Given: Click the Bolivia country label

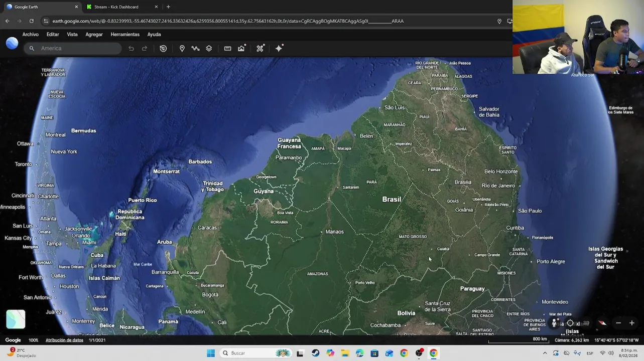Looking at the screenshot, I should click(406, 313).
